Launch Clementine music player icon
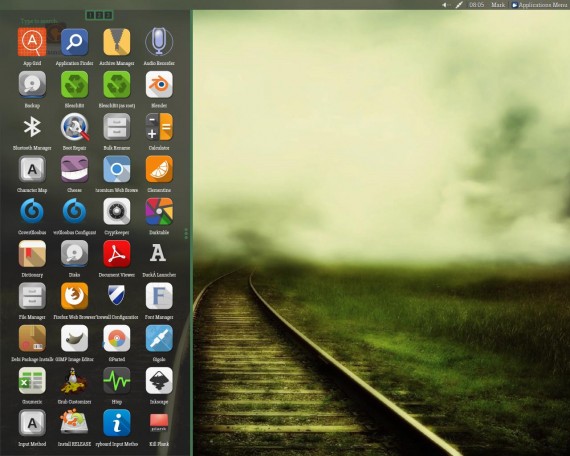 pos(159,169)
